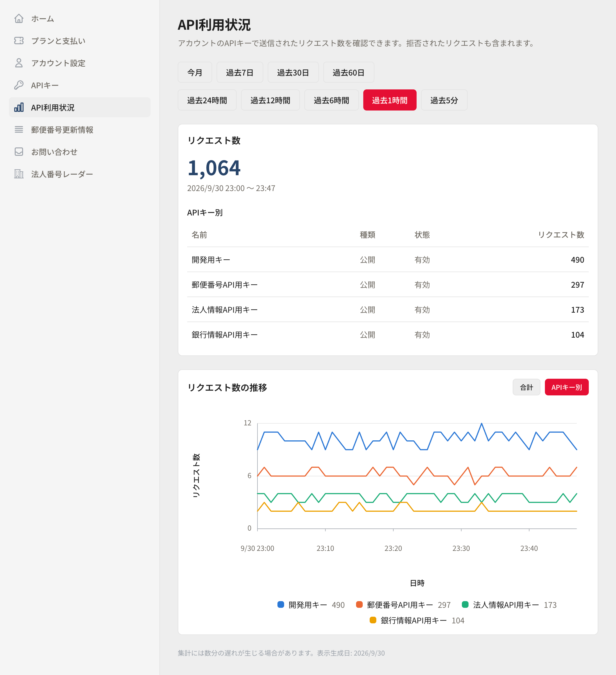This screenshot has height=675, width=616.
Task: Open アカウント設定 in sidebar
Action: pyautogui.click(x=80, y=63)
